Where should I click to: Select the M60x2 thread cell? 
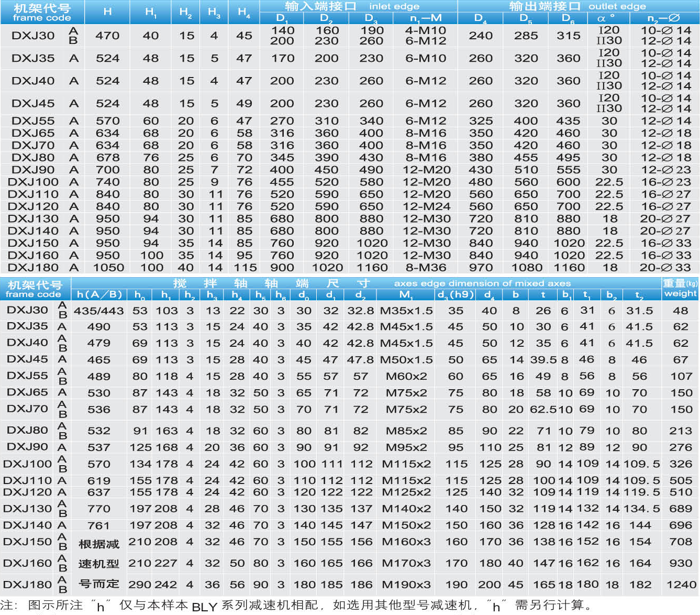coord(406,377)
